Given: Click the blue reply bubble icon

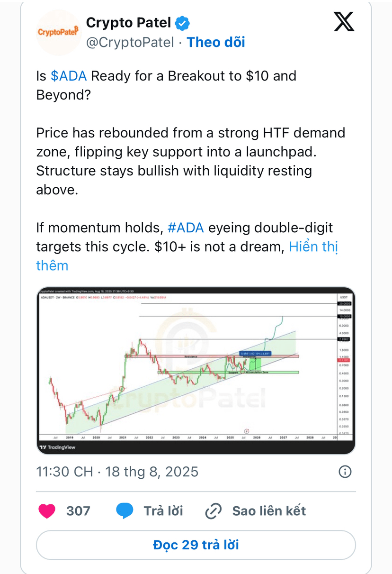Looking at the screenshot, I should pos(125,510).
